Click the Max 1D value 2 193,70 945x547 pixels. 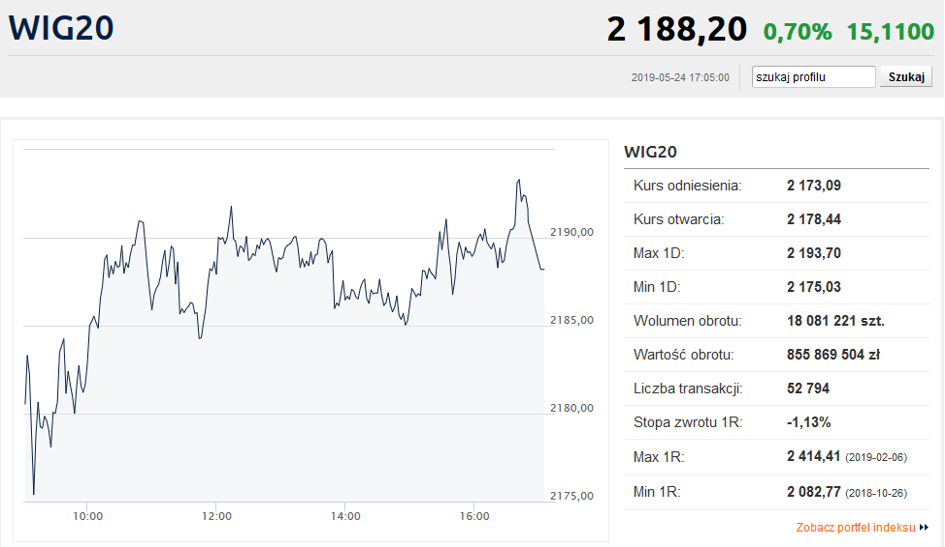pyautogui.click(x=814, y=253)
